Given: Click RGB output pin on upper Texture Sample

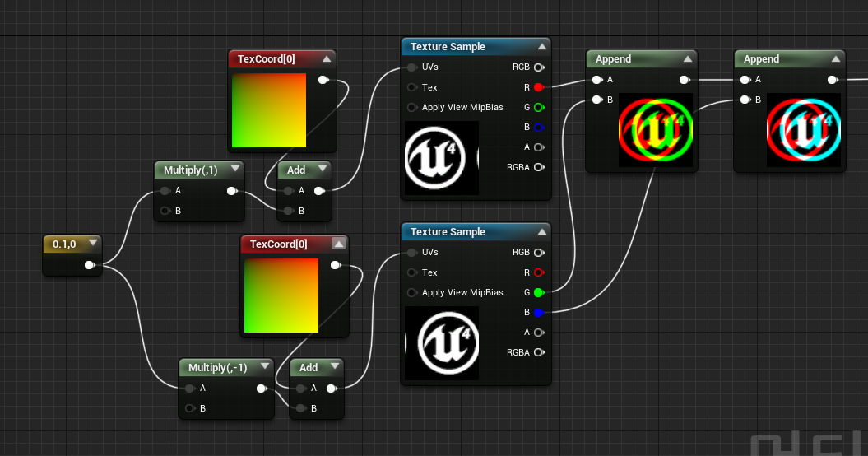Looking at the screenshot, I should tap(539, 67).
